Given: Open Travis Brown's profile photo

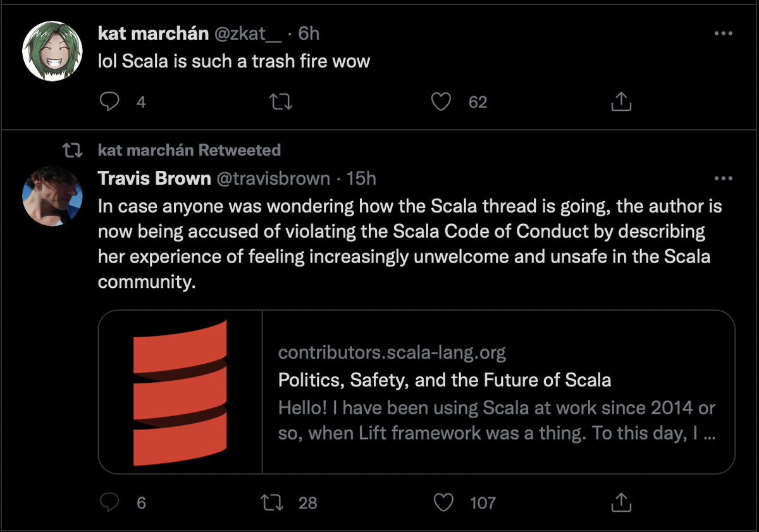Looking at the screenshot, I should (53, 196).
